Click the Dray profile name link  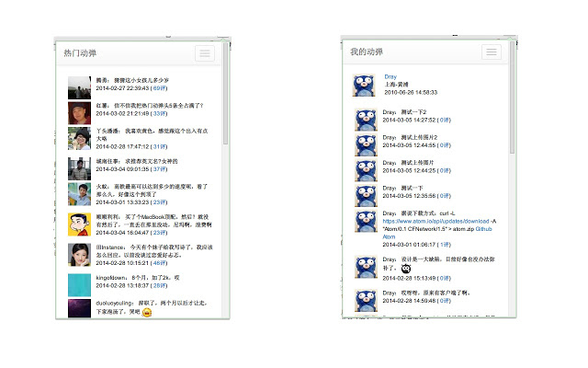pyautogui.click(x=390, y=76)
